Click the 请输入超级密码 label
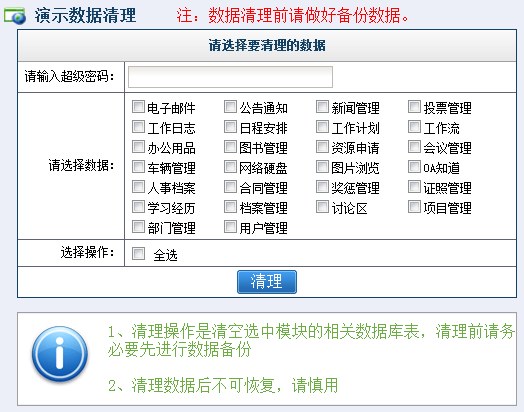Viewport: 524px width, 412px height. [x=69, y=77]
